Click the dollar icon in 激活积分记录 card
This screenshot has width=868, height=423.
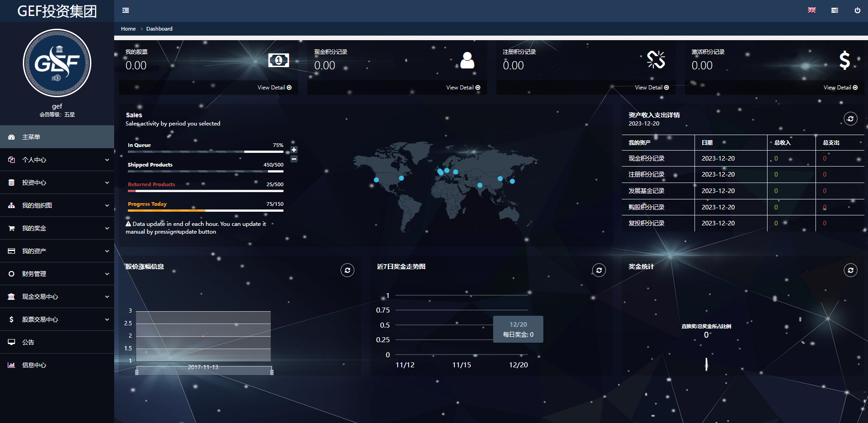pos(845,60)
